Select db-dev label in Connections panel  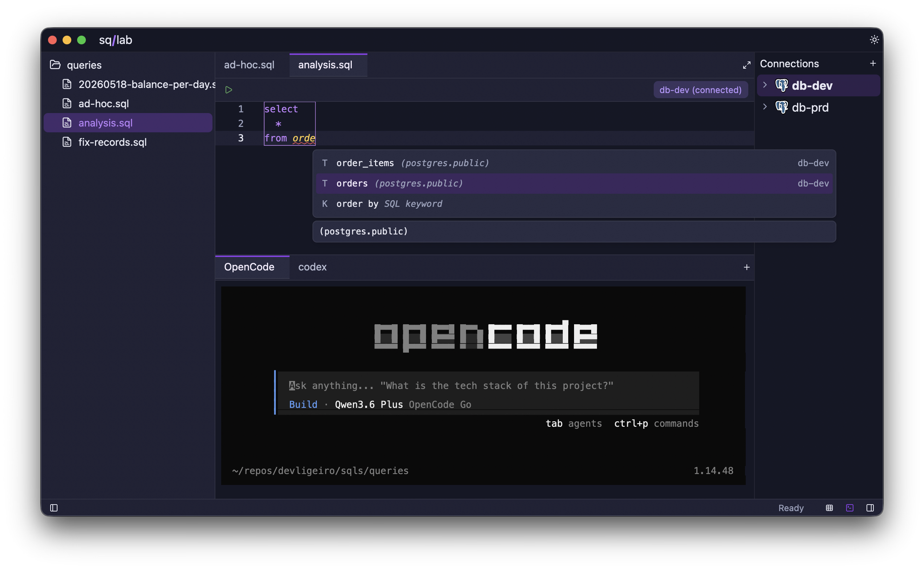[812, 85]
